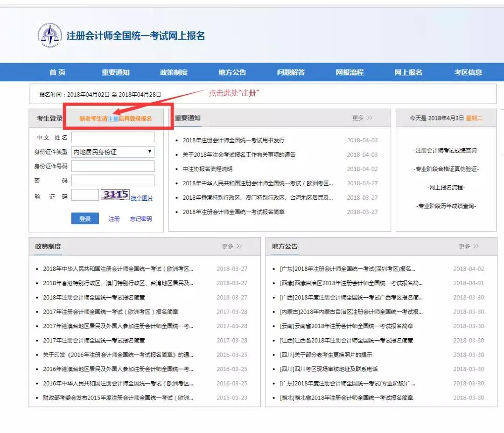Click 更多 next to 重要通知
This screenshot has width=504, height=433.
pyautogui.click(x=363, y=118)
